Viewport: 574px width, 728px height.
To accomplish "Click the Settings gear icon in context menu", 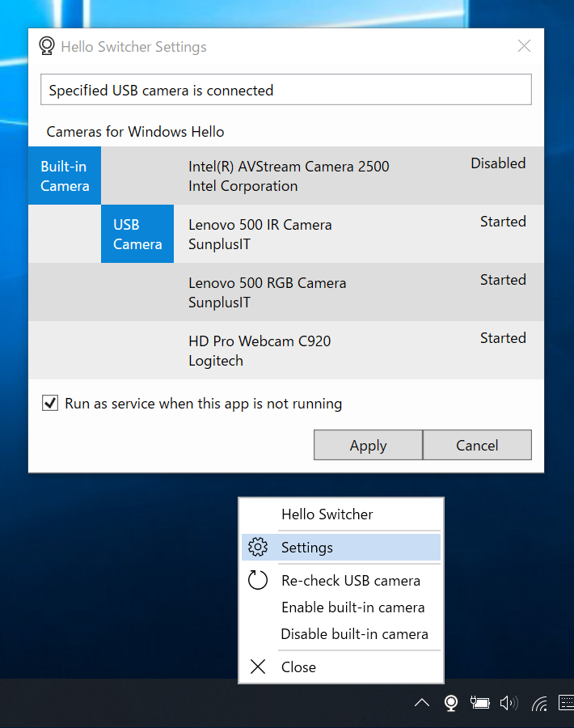I will [258, 547].
